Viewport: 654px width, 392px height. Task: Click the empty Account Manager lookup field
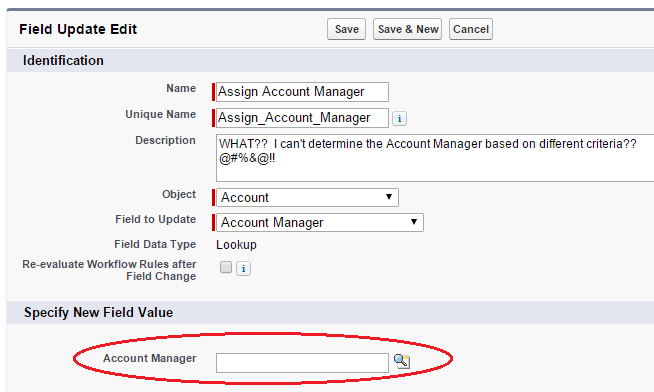[x=302, y=363]
